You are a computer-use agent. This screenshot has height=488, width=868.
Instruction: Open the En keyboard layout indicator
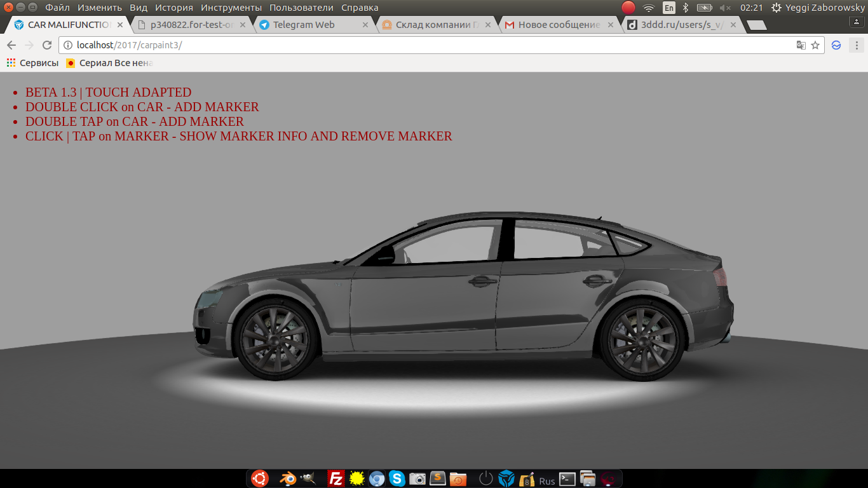click(x=669, y=8)
